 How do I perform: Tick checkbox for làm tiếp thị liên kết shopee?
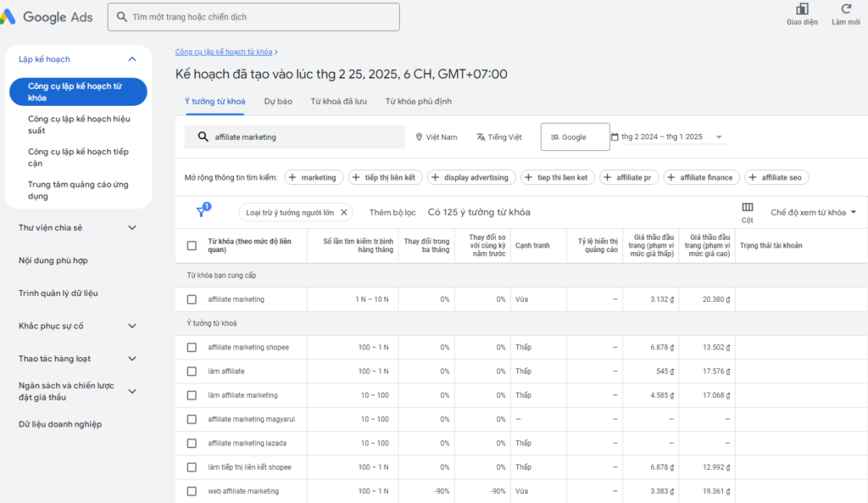pyautogui.click(x=192, y=467)
